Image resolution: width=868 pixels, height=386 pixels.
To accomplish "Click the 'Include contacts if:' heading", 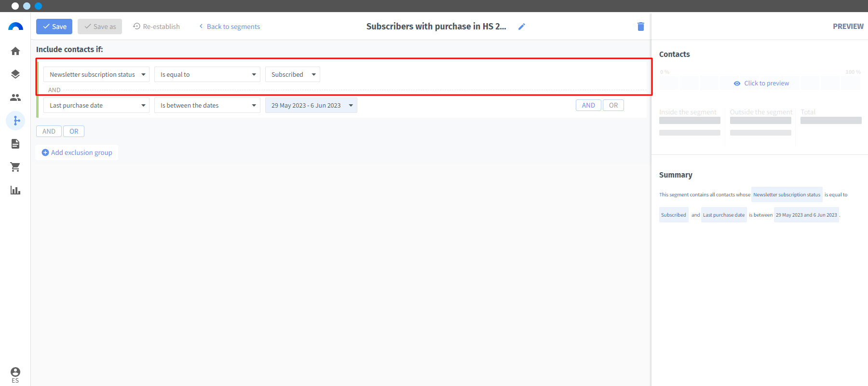I will coord(69,49).
